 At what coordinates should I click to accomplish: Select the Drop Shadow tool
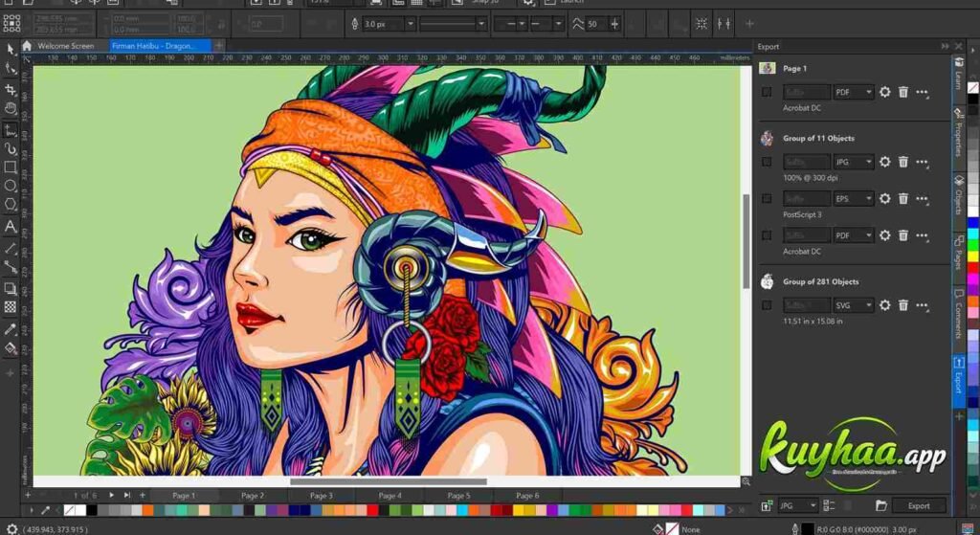(x=10, y=288)
